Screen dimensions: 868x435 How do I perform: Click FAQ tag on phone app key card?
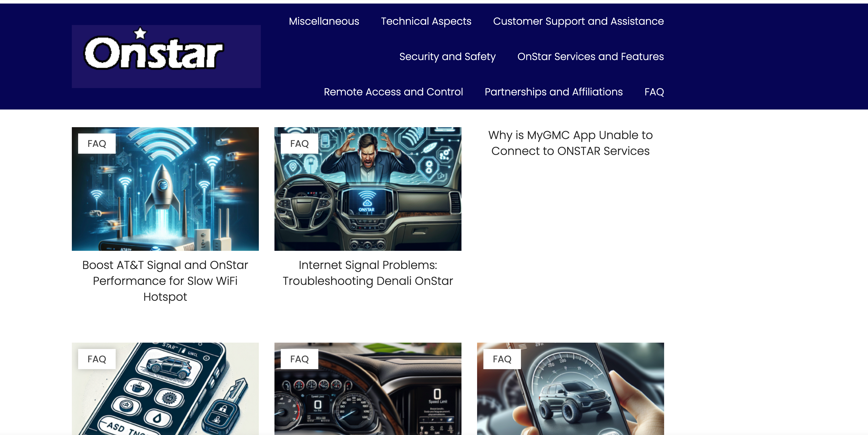(97, 359)
